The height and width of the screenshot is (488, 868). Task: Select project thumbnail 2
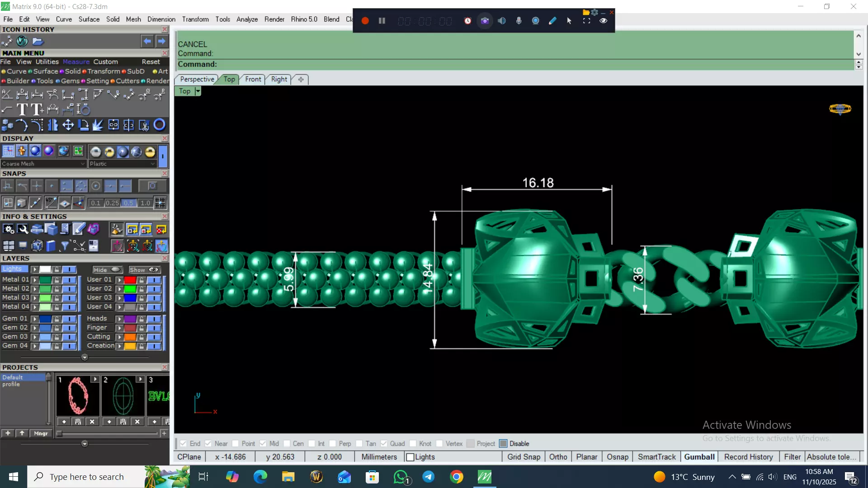pos(123,396)
